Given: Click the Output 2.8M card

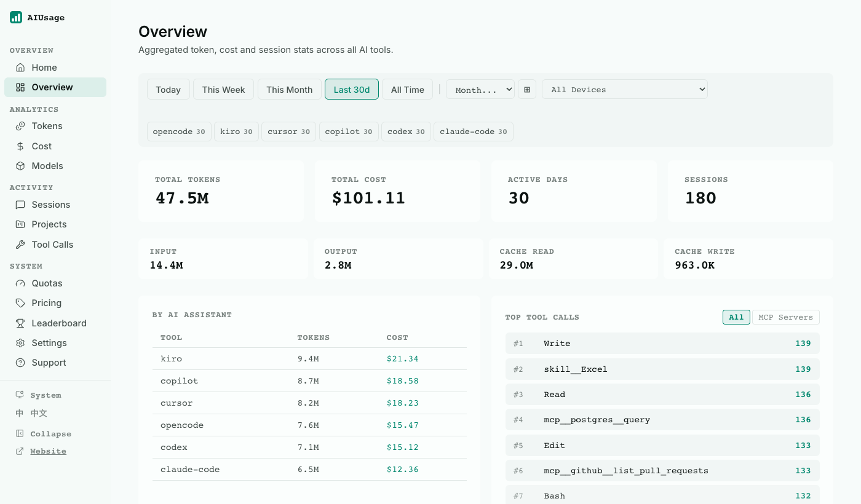Looking at the screenshot, I should [x=398, y=259].
